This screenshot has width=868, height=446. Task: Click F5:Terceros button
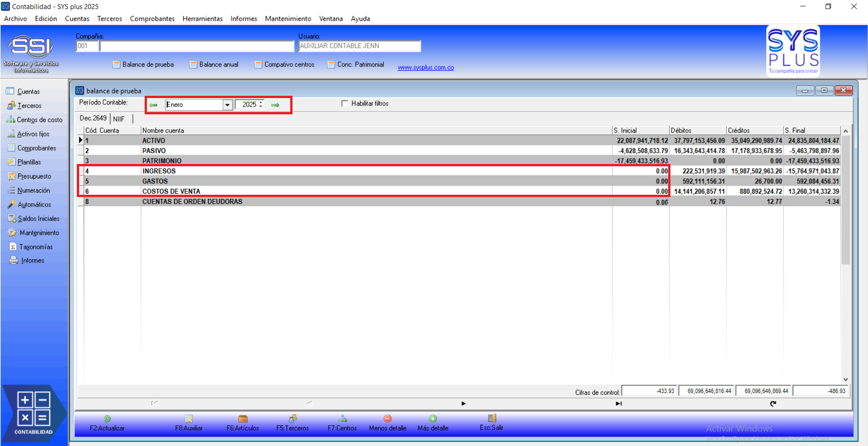(x=292, y=423)
